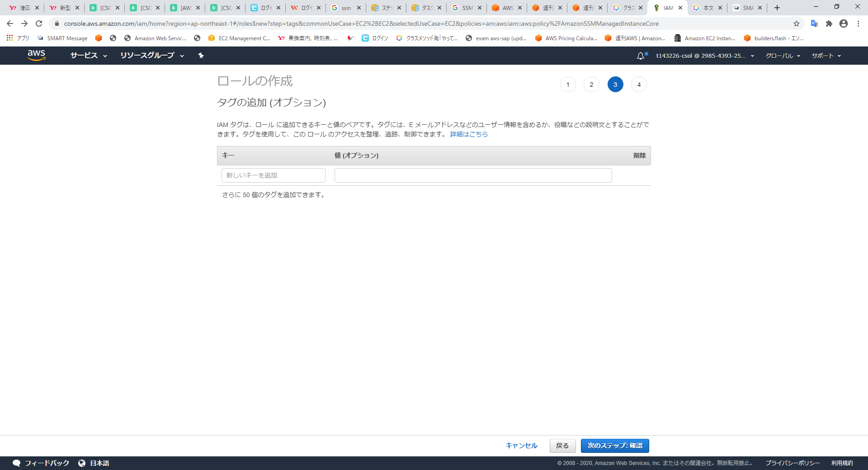This screenshot has height=470, width=868.
Task: Open the グローバル region dropdown
Action: coord(783,56)
